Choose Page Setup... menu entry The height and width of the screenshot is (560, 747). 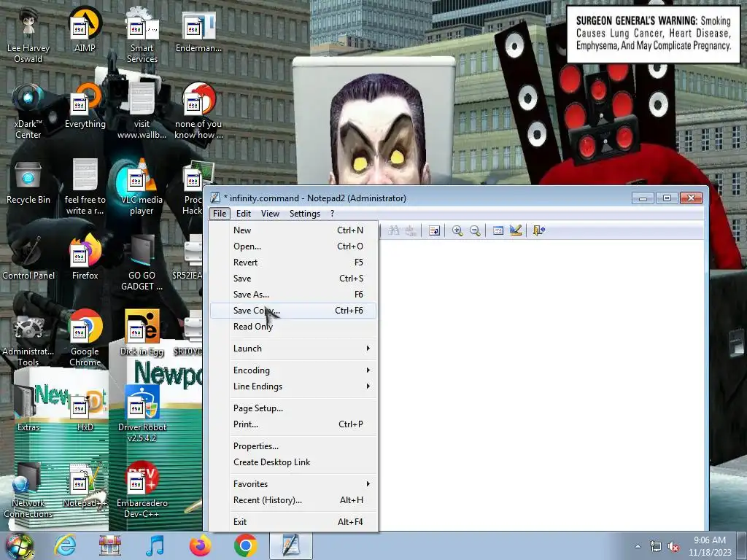[x=293, y=408]
